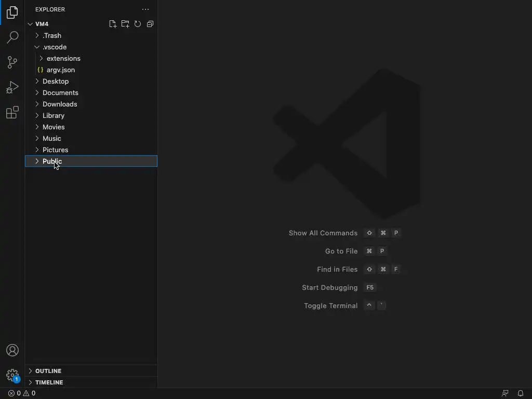Screen dimensions: 532x399
Task: Click the Start Debugging hint
Action: pyautogui.click(x=330, y=288)
